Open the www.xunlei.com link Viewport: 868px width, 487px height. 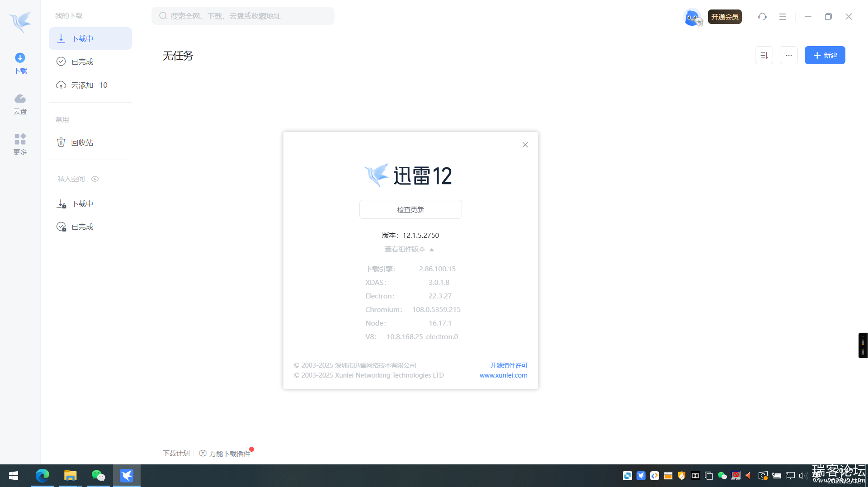[x=503, y=375]
